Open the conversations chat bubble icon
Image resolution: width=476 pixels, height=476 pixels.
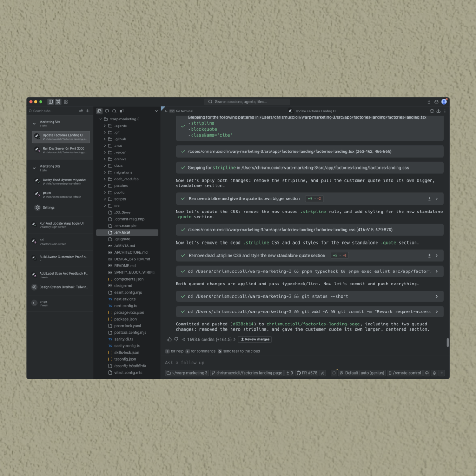click(x=107, y=111)
